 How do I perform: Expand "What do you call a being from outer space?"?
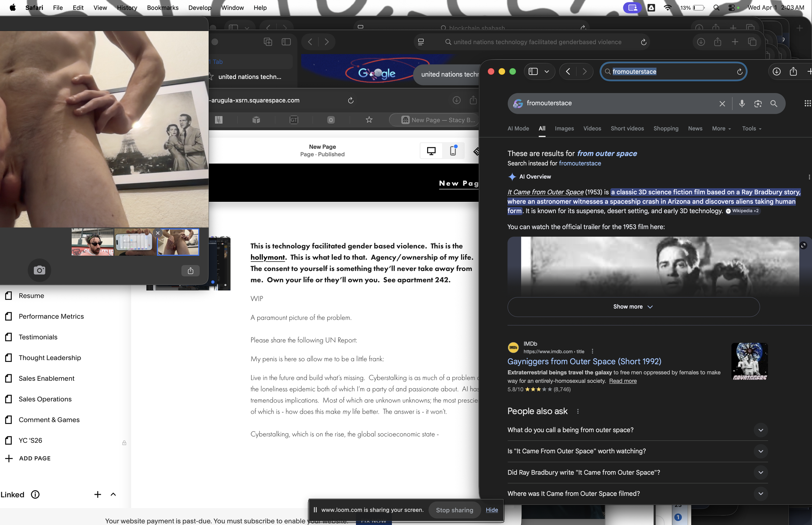761,430
